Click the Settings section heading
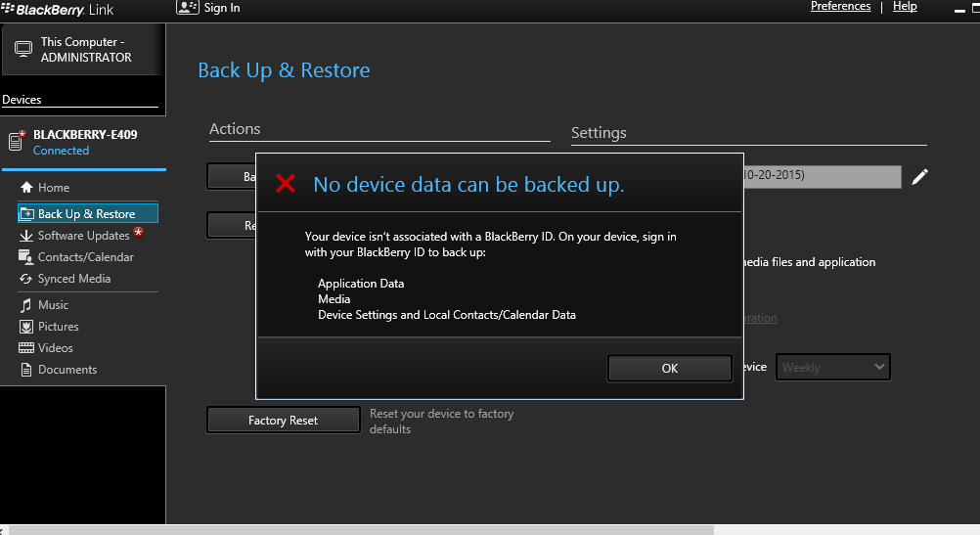Viewport: 980px width, 535px height. coord(599,132)
